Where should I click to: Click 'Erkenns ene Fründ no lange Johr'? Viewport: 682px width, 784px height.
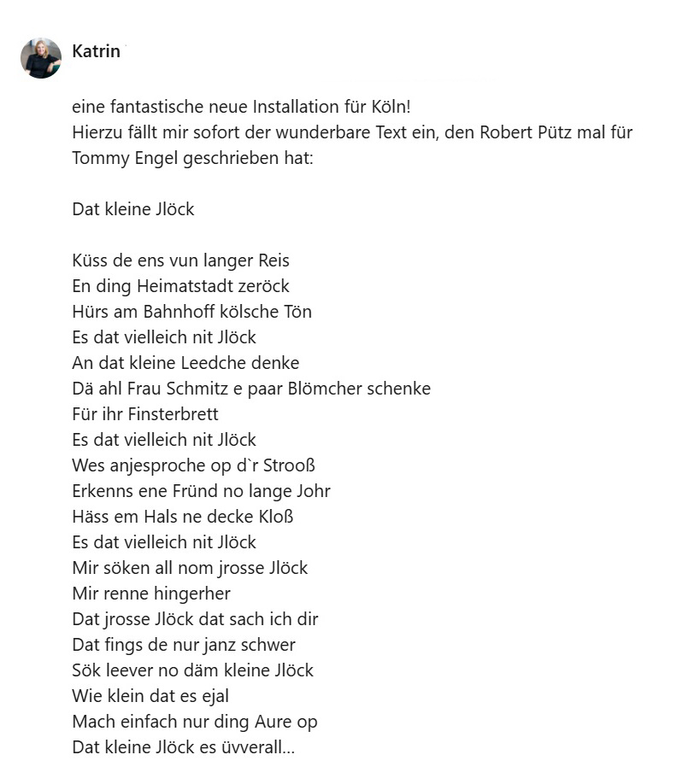tap(201, 491)
